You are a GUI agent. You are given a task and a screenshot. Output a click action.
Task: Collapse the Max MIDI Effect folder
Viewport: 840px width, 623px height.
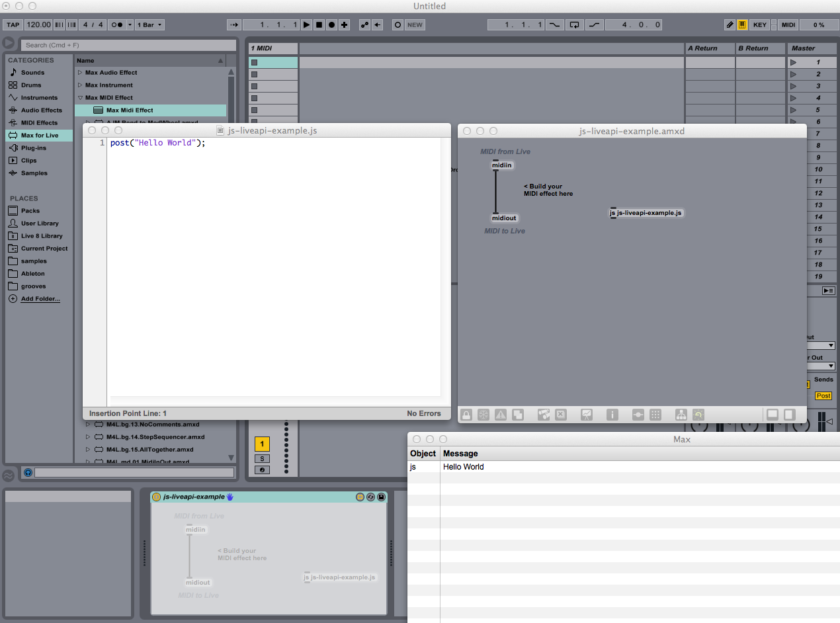[80, 98]
